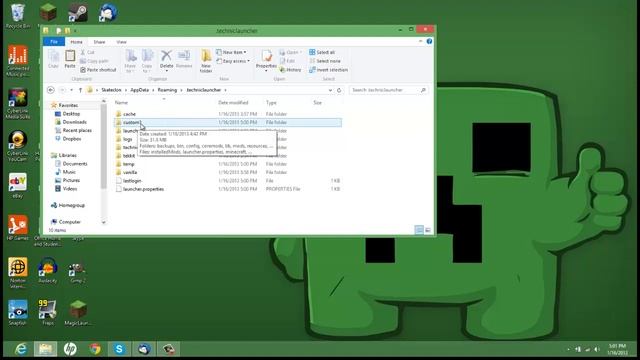This screenshot has height=360, width=640.
Task: Collapse the ribbon with the chevron
Action: tap(420, 41)
